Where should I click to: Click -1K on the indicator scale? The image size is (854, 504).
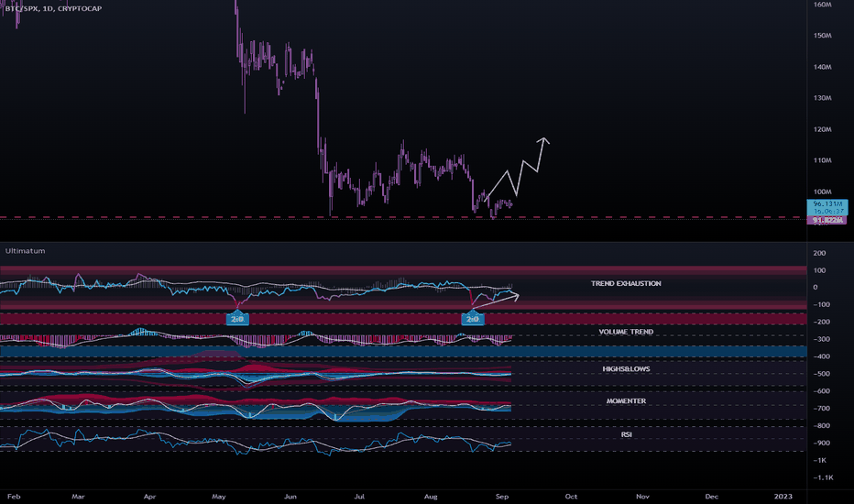pyautogui.click(x=820, y=460)
